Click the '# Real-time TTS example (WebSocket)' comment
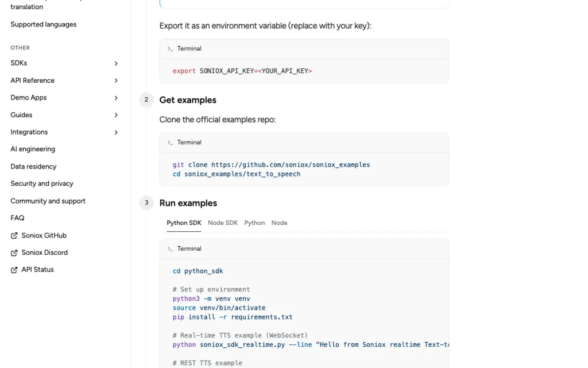The height and width of the screenshot is (368, 588). 240,335
